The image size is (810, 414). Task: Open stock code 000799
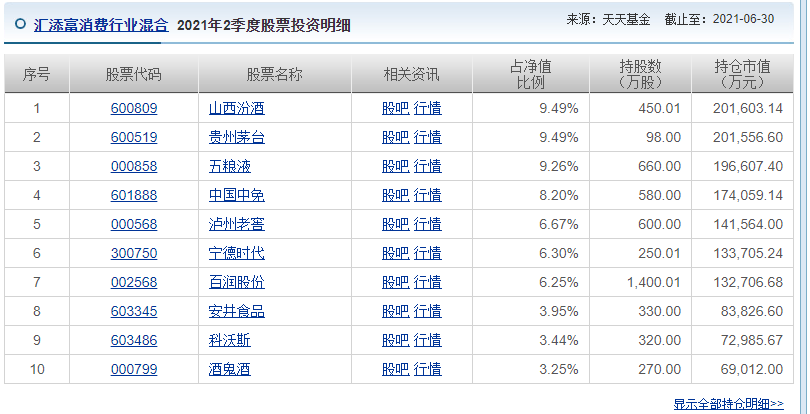click(x=133, y=369)
